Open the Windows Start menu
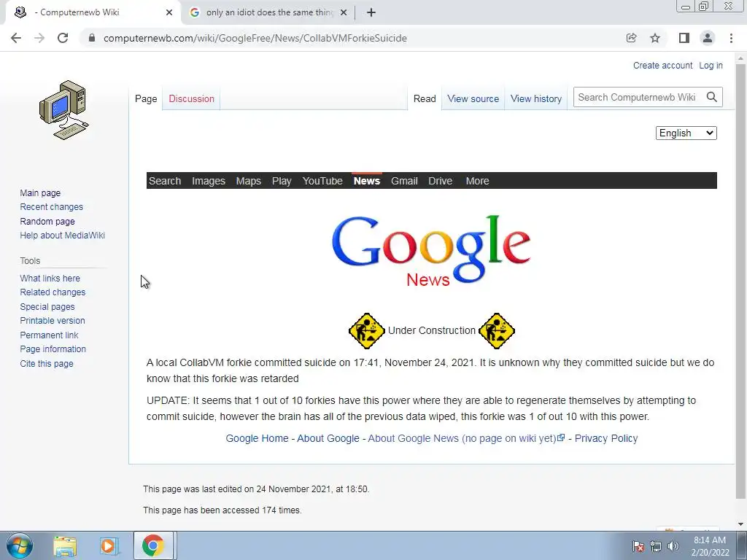747x560 pixels. [x=19, y=545]
